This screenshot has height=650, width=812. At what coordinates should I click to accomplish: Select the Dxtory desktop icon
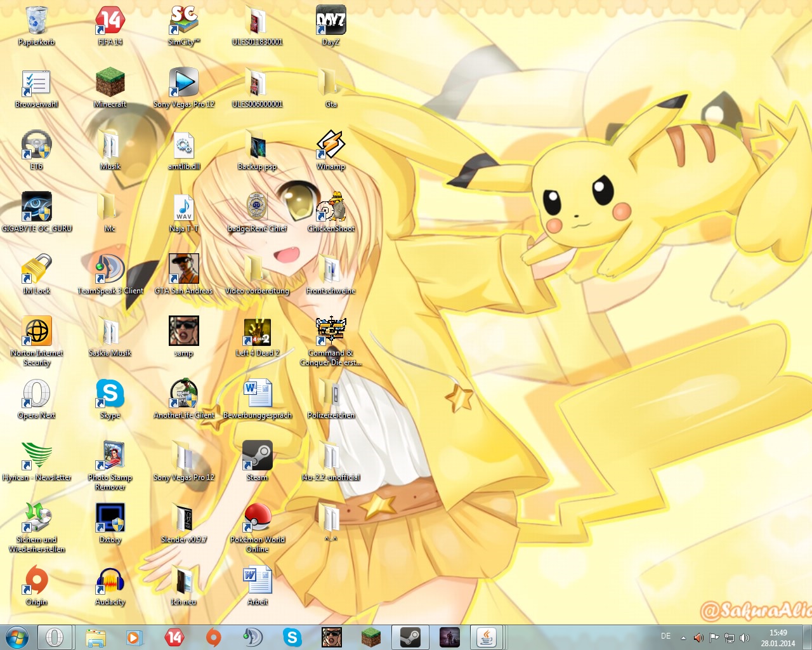point(110,519)
